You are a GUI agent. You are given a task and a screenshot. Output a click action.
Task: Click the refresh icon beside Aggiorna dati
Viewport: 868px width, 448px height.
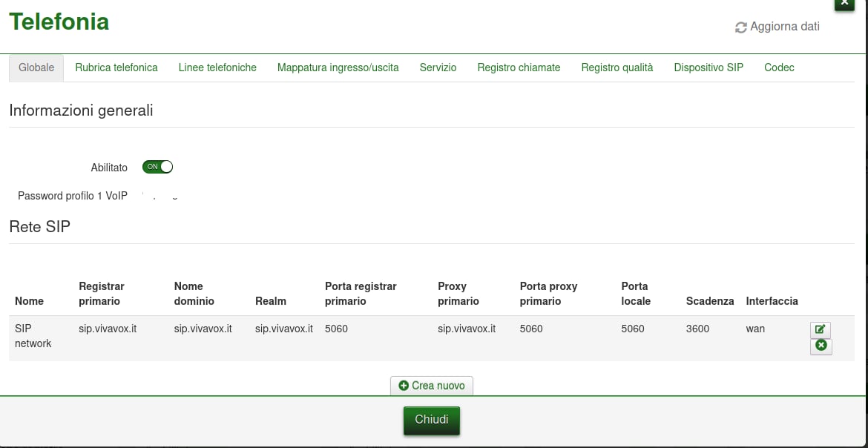[x=740, y=27]
